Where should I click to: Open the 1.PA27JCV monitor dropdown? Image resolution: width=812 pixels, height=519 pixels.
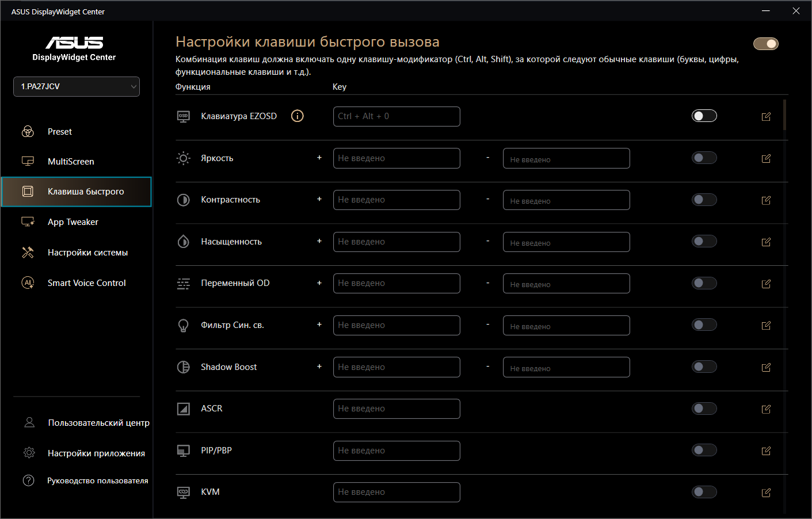77,87
